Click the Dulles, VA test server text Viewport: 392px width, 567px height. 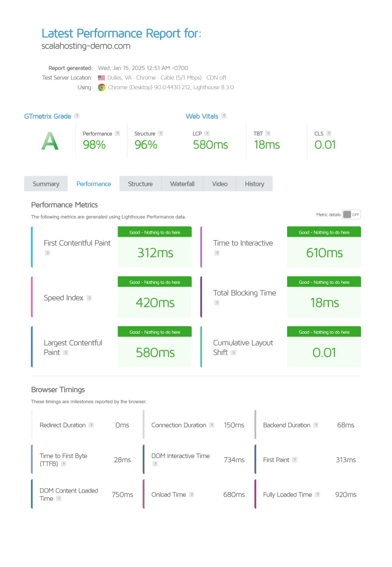tap(167, 78)
